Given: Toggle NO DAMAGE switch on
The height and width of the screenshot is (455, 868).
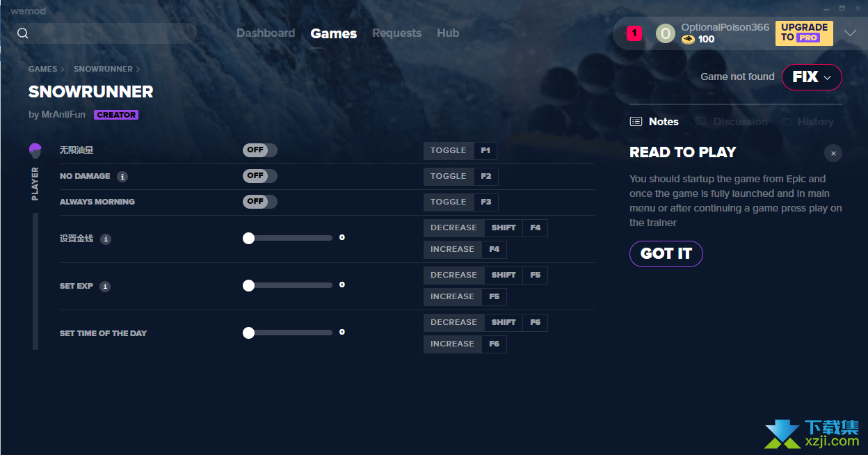Looking at the screenshot, I should tap(260, 176).
